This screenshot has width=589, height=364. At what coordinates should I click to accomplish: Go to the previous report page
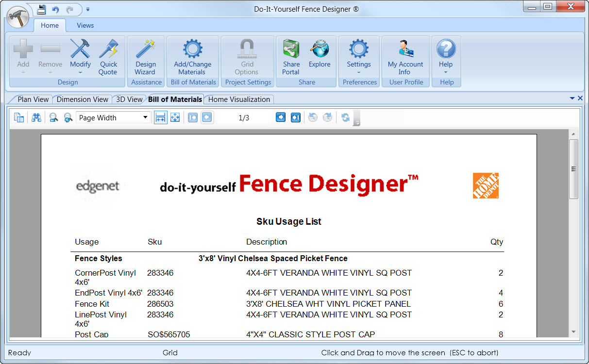pos(207,117)
